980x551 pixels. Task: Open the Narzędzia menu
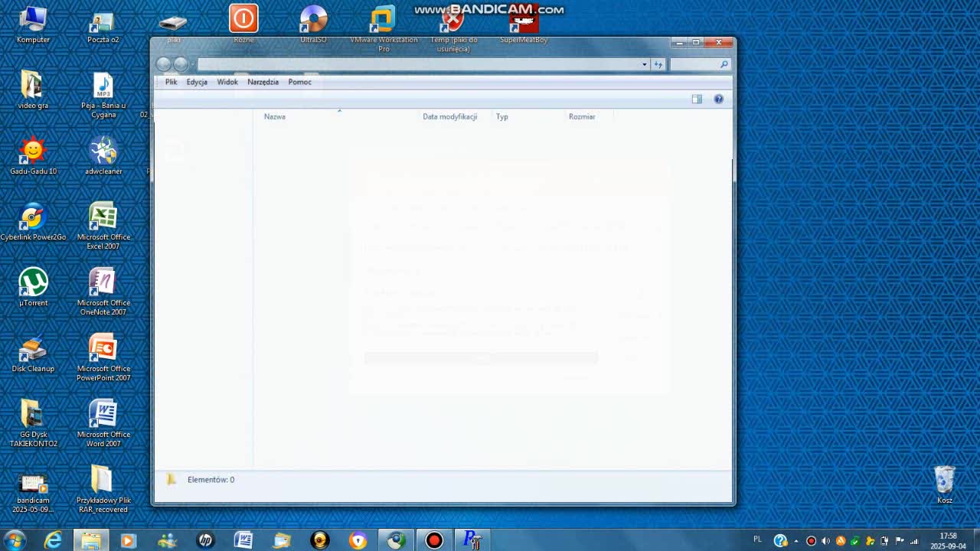pyautogui.click(x=263, y=82)
